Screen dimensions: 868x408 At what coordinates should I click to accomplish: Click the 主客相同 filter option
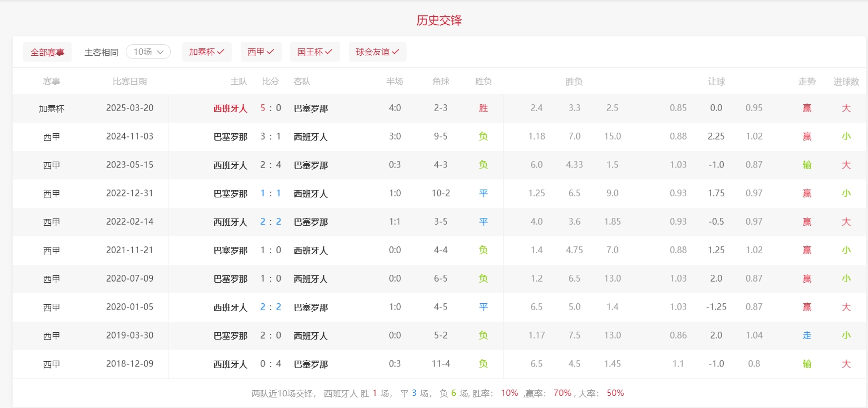pos(101,53)
